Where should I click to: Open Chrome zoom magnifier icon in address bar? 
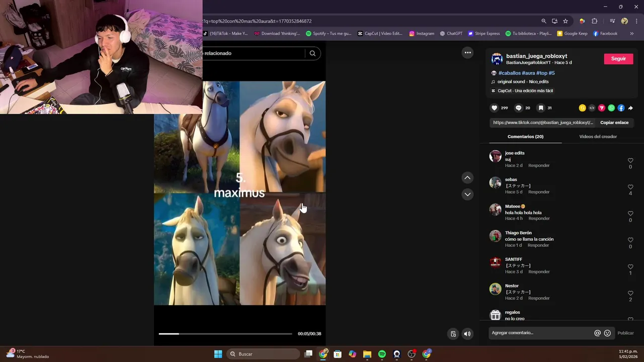click(x=544, y=21)
